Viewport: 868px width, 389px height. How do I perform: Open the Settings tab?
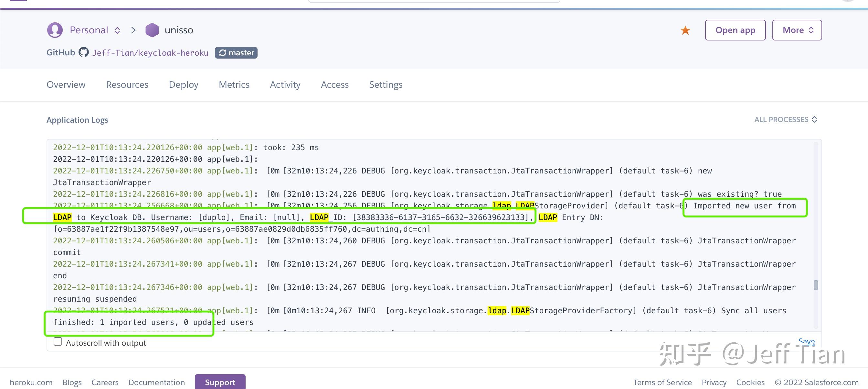(x=386, y=85)
